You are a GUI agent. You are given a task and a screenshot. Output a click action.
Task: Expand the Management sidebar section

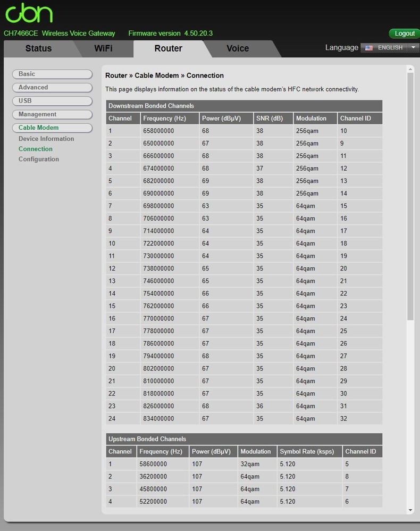coord(52,114)
